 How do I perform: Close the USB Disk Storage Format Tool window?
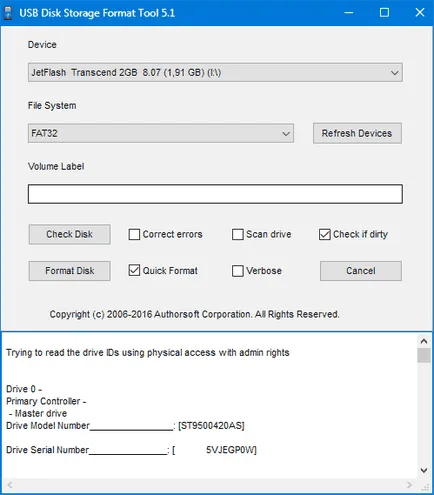click(420, 13)
